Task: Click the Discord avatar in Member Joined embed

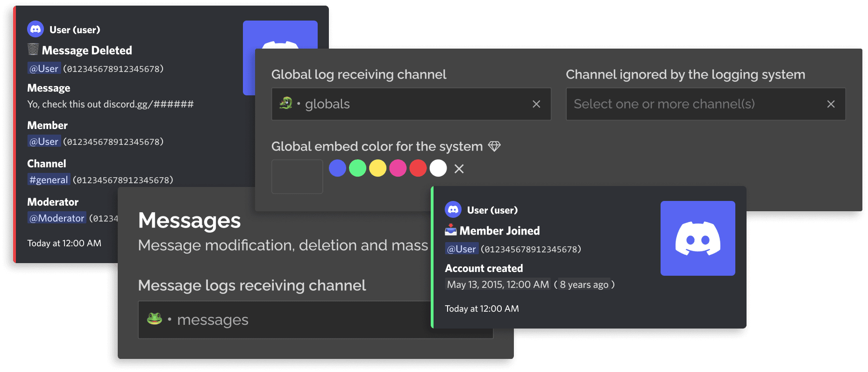Action: 453,210
